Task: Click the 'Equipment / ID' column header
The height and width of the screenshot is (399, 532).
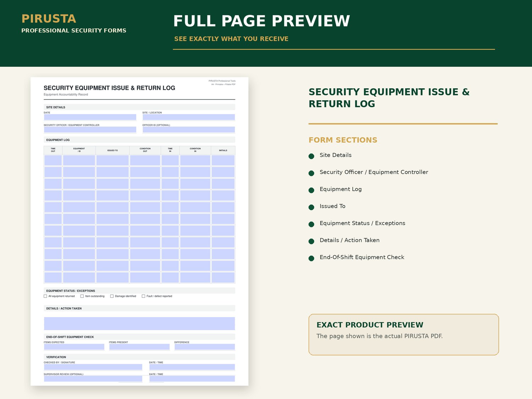Action: (x=79, y=150)
